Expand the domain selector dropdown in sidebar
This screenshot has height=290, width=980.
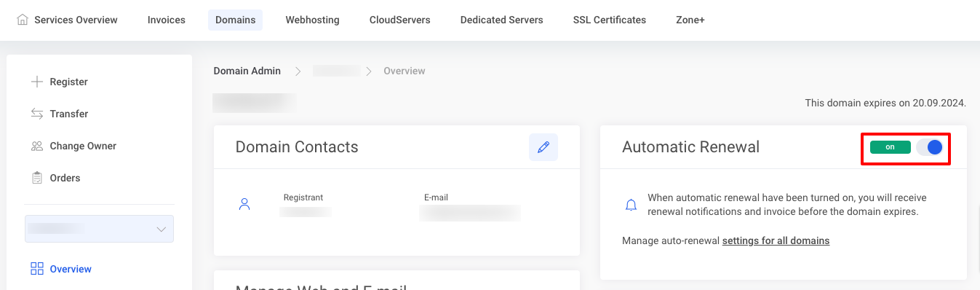click(99, 229)
